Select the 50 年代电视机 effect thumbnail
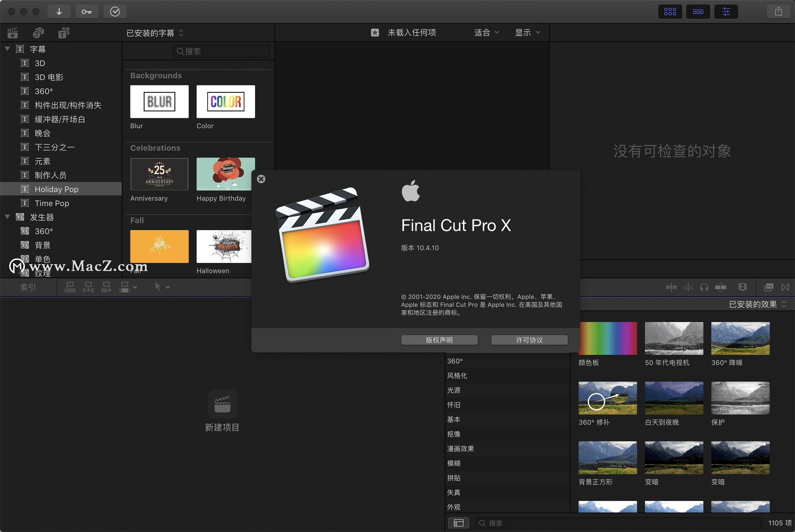Screen dimensions: 795x532 pyautogui.click(x=674, y=338)
